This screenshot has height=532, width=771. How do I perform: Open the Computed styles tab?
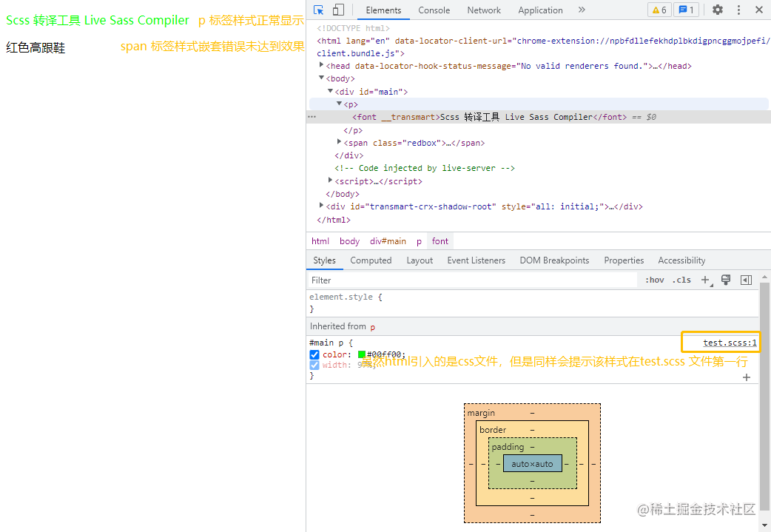click(371, 260)
